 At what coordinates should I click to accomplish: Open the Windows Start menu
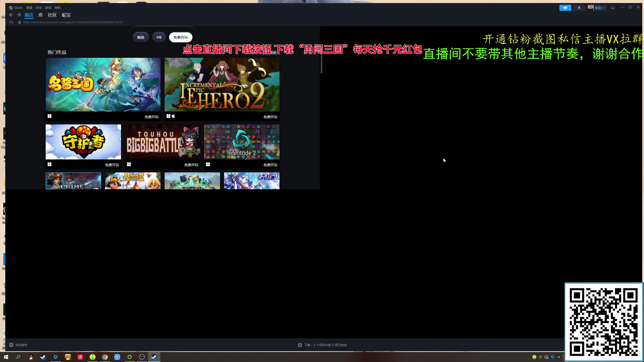[x=6, y=357]
